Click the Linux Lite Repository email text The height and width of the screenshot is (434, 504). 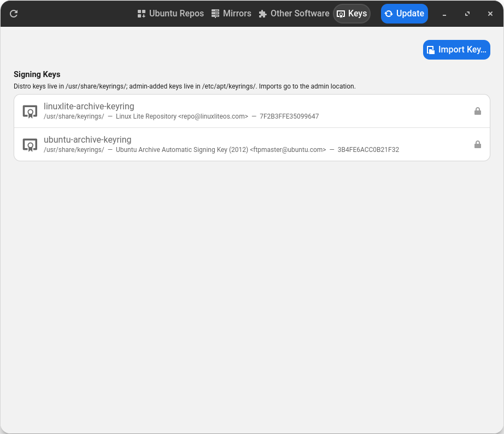pos(182,116)
